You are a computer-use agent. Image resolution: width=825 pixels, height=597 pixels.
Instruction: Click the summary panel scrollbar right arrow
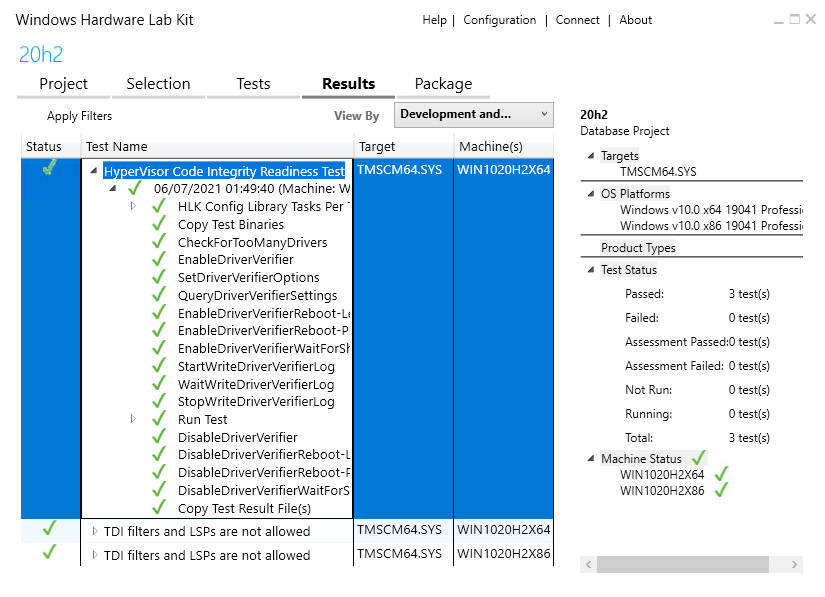coord(794,564)
